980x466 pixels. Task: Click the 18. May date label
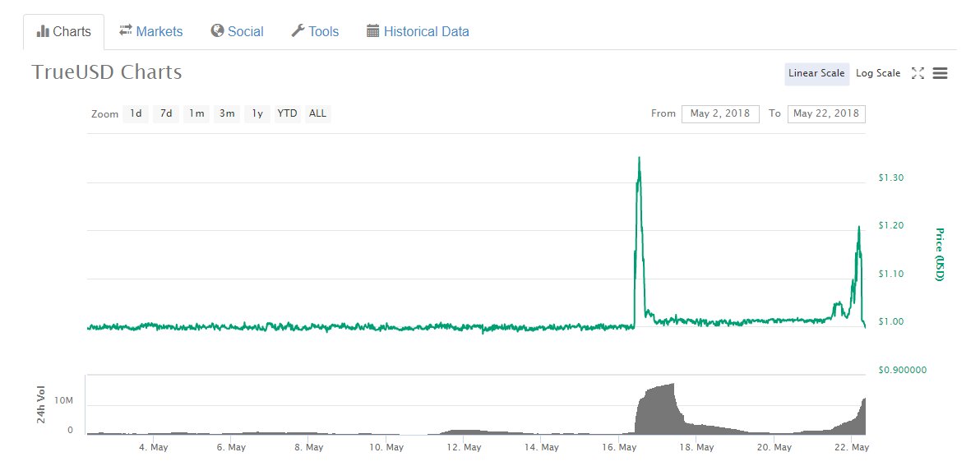point(696,447)
